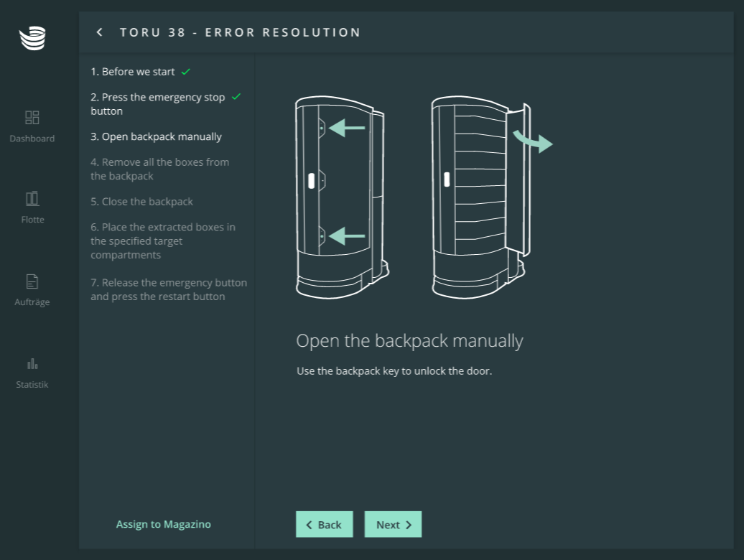
Task: Select step 1 Before we start
Action: click(132, 72)
